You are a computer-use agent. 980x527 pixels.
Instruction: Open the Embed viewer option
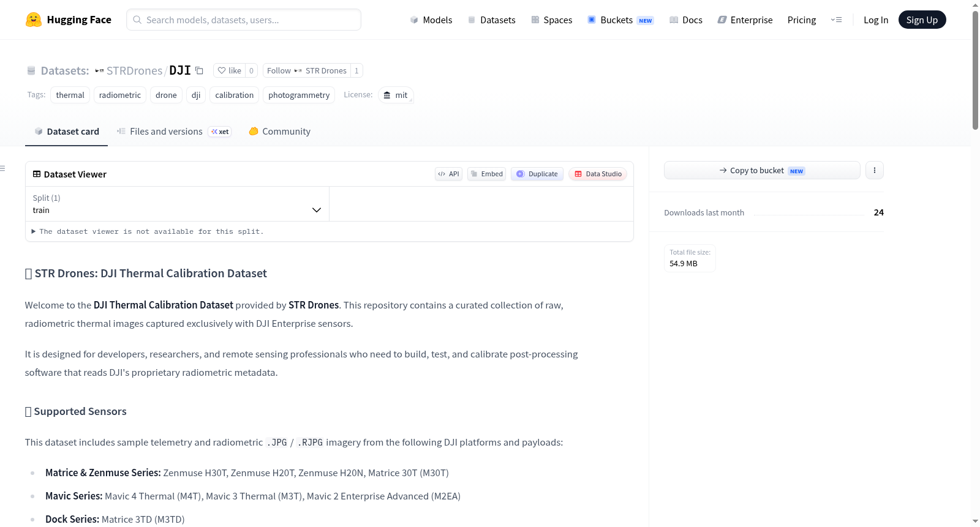[x=487, y=174]
